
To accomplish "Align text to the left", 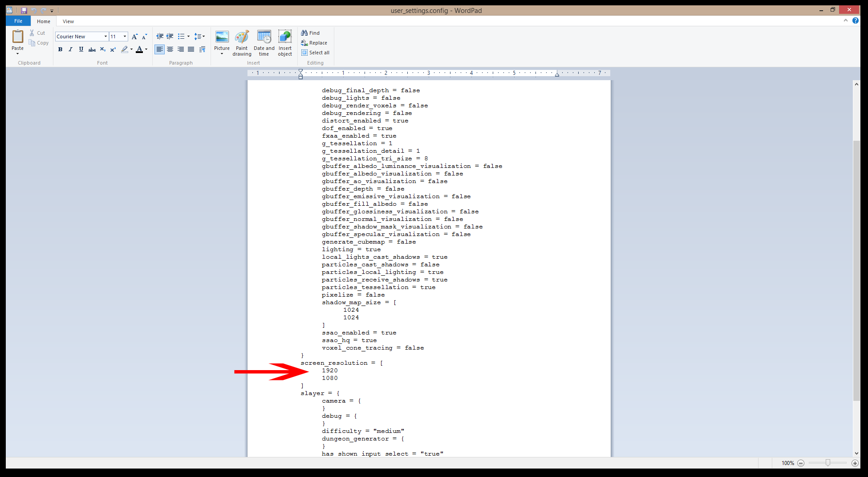I will tap(159, 49).
